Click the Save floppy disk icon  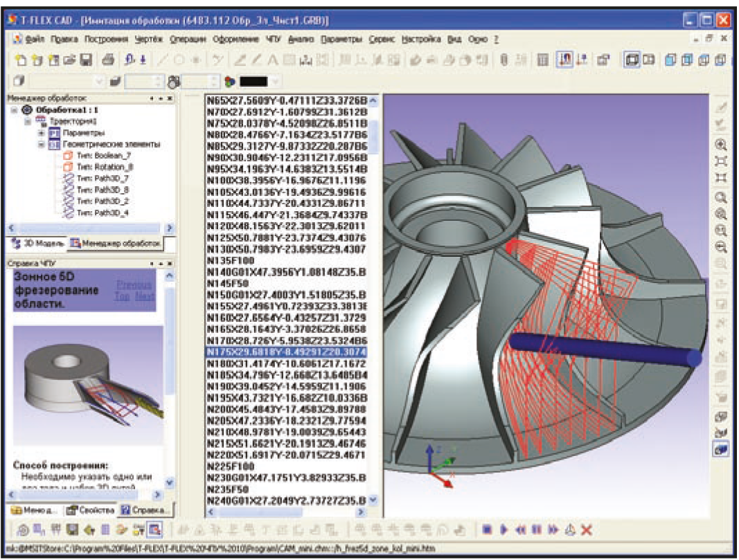86,60
